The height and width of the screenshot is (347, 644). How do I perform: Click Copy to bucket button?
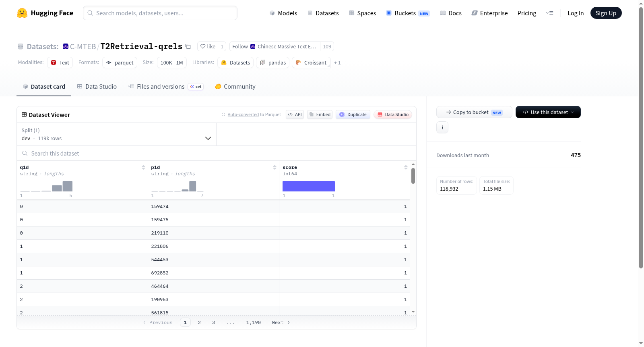474,112
